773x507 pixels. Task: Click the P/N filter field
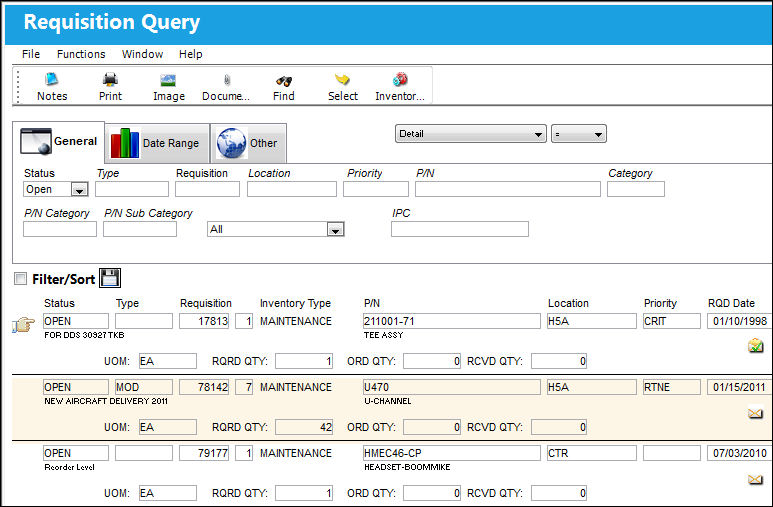508,189
